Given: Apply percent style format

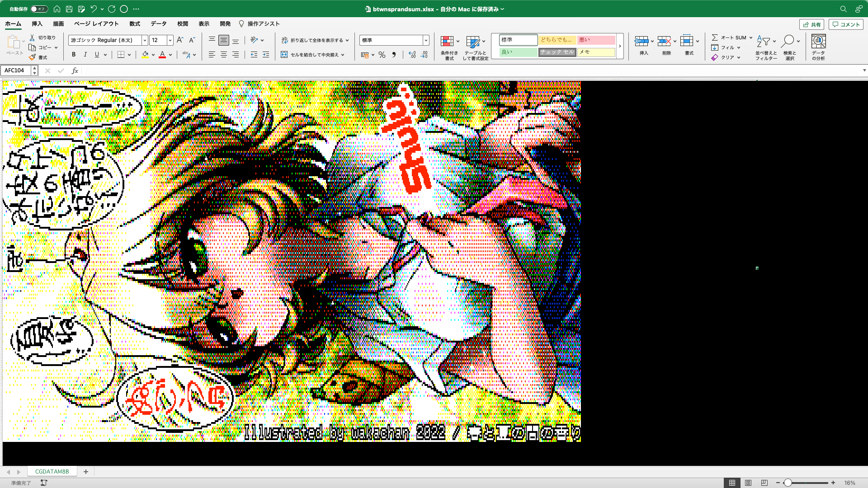Looking at the screenshot, I should 382,55.
